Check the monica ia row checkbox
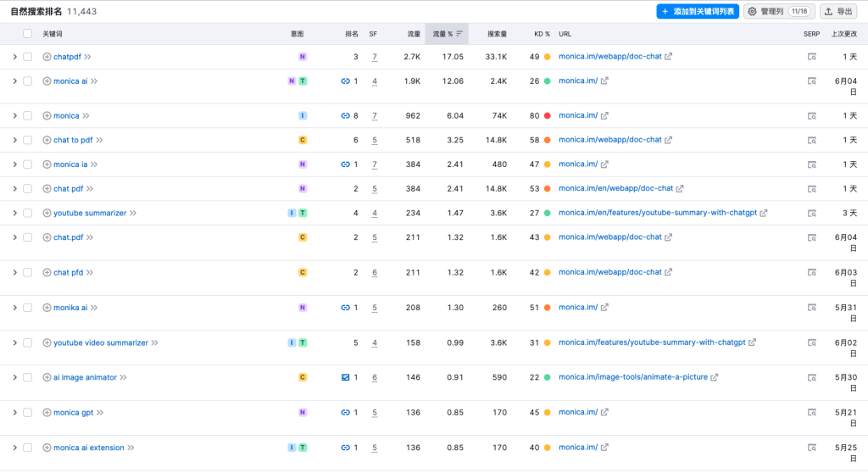The image size is (868, 473). click(x=27, y=164)
